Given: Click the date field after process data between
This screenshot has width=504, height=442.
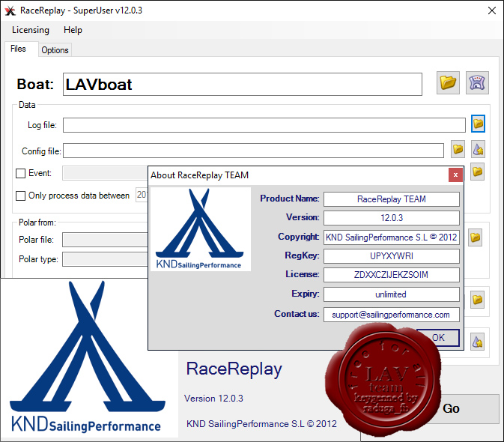Looking at the screenshot, I should pos(142,195).
